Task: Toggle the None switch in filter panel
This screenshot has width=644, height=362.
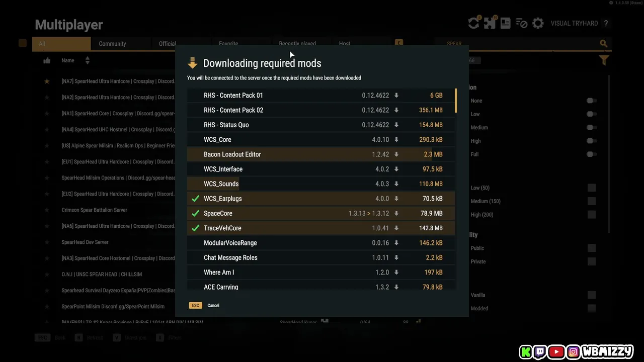Action: coord(592,101)
